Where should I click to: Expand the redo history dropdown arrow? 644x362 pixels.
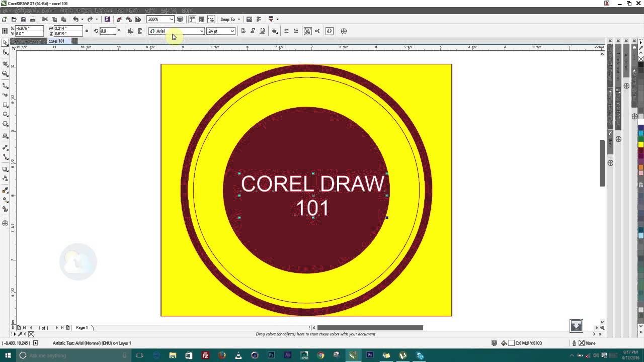point(96,20)
